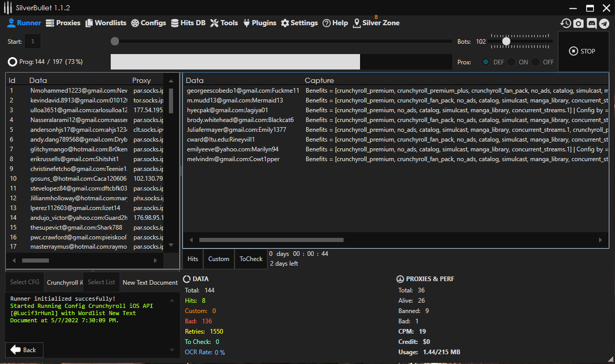This screenshot has height=364, width=615.
Task: Click the log panel scroll-down arrow
Action: 172,350
